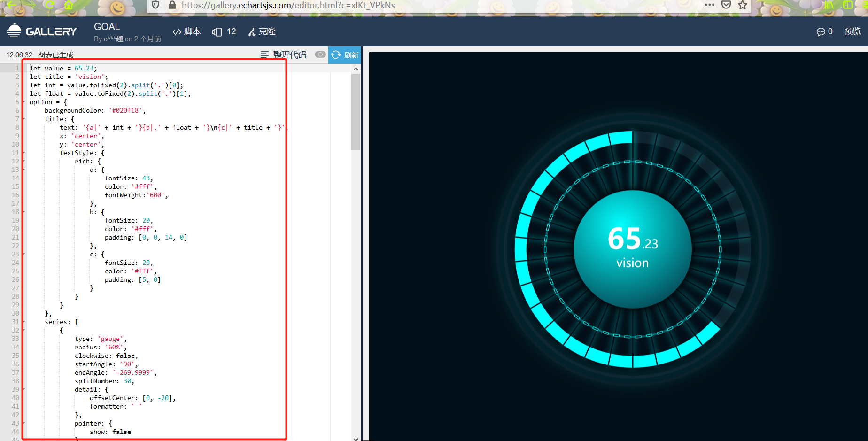Click the 'vision' string on line 2
The height and width of the screenshot is (441, 868).
pos(90,77)
